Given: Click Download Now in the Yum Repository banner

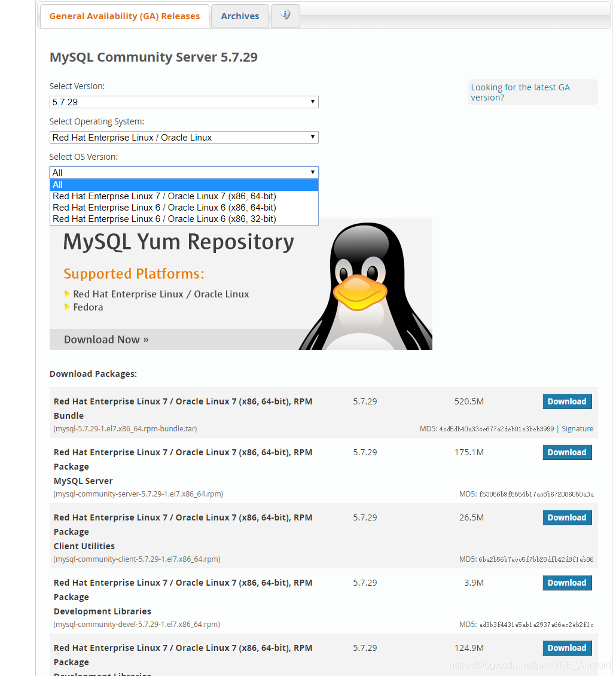Looking at the screenshot, I should coord(106,340).
